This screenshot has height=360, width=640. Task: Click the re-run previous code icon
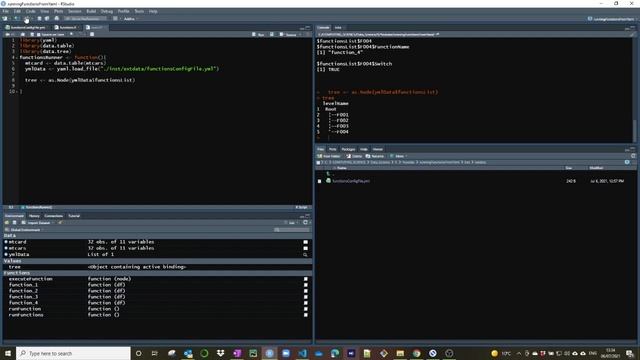click(272, 35)
